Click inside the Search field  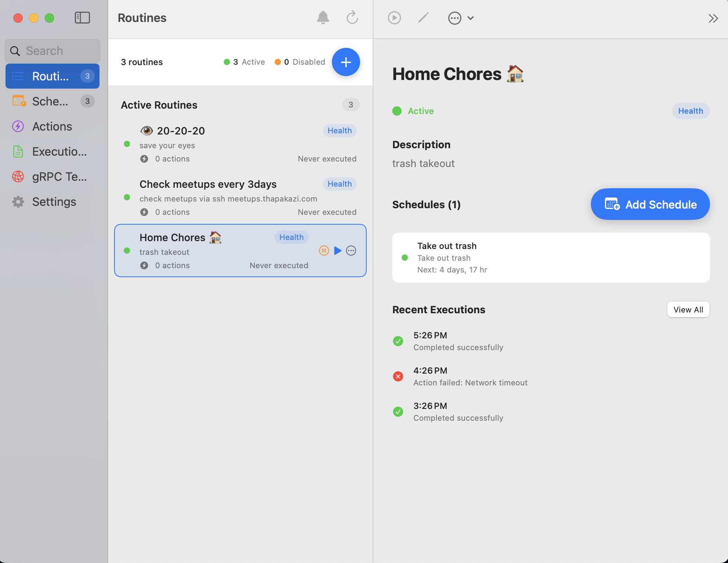click(x=52, y=51)
